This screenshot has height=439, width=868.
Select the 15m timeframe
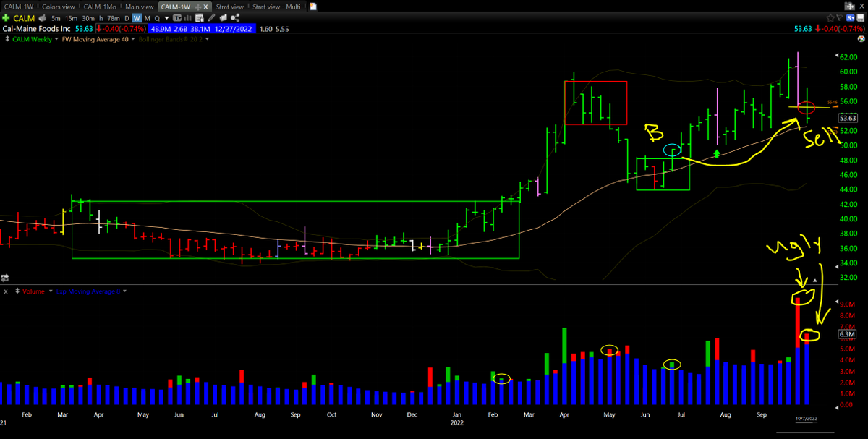(72, 18)
